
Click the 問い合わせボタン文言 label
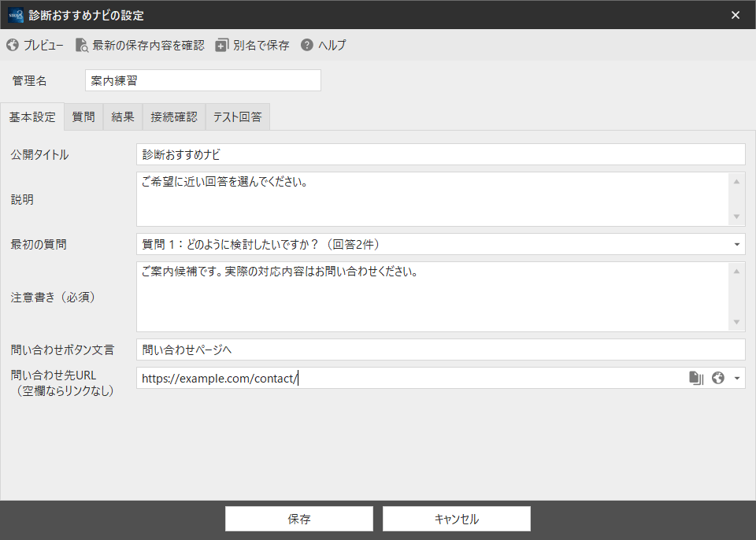coord(62,350)
